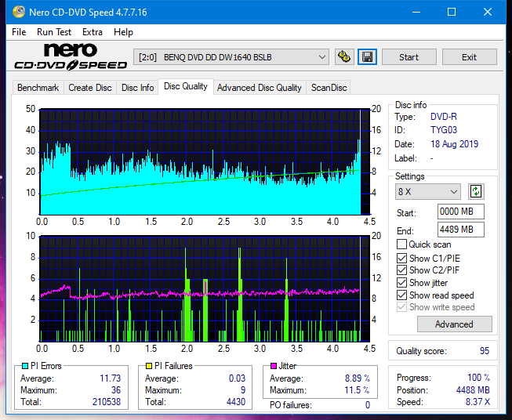The width and height of the screenshot is (512, 420).
Task: Enable the Quick scan checkbox
Action: tap(401, 244)
